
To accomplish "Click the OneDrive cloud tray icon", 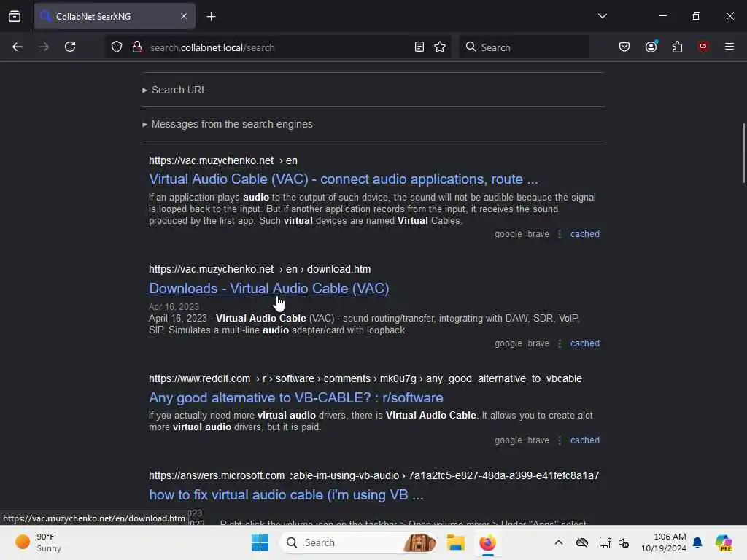I will pyautogui.click(x=581, y=542).
